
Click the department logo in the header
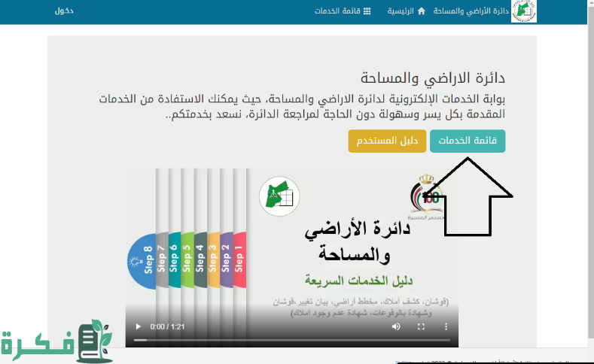(x=524, y=11)
